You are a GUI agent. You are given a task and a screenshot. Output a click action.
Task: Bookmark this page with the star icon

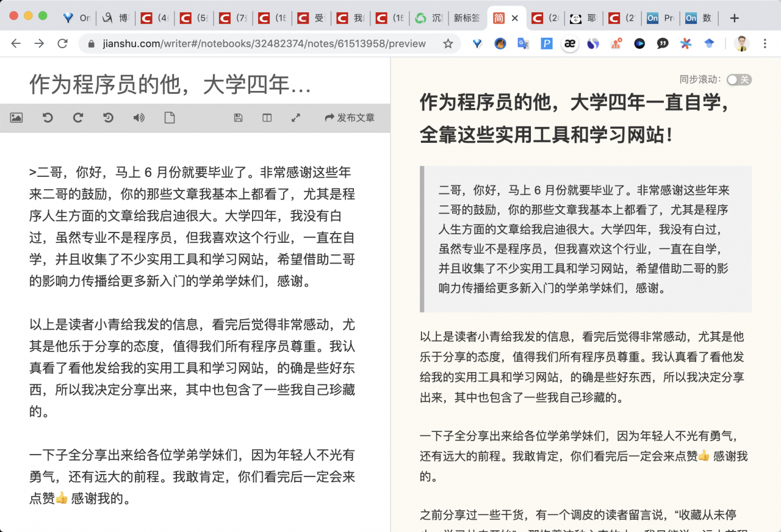click(448, 43)
